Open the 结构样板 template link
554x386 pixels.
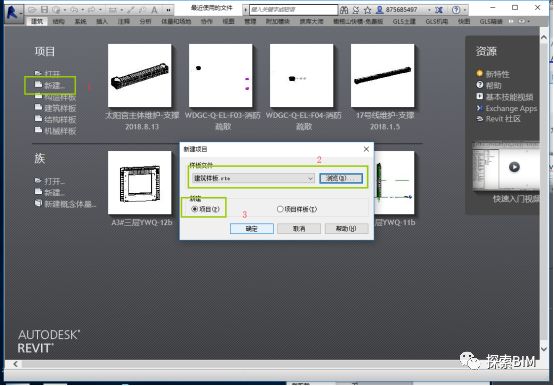(55, 119)
